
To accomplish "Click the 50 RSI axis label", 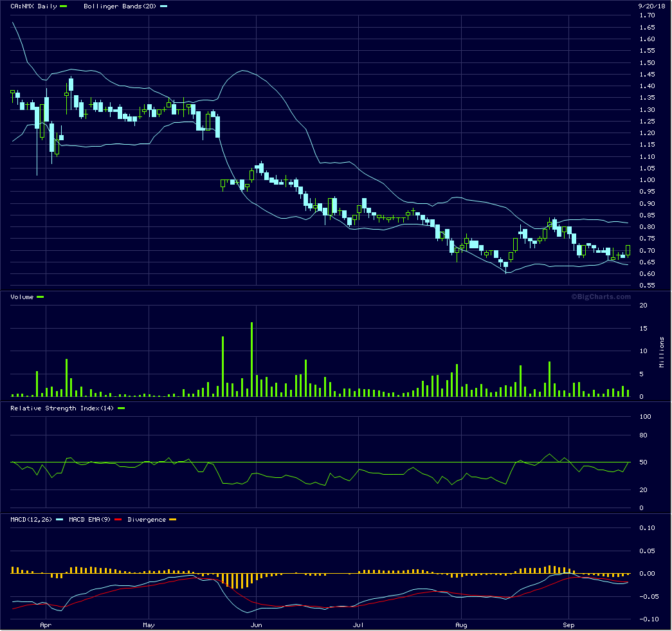I will click(x=643, y=462).
